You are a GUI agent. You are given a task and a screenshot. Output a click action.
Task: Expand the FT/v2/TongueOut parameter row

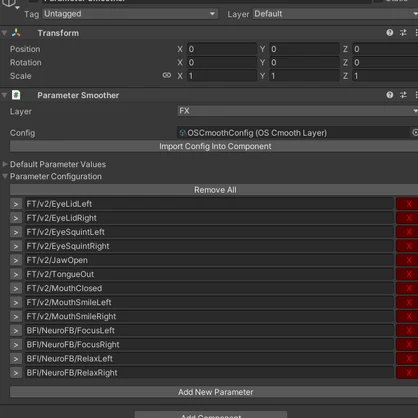point(16,274)
